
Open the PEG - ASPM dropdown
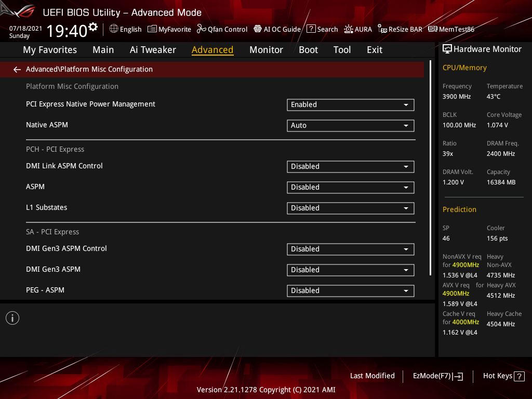[350, 290]
